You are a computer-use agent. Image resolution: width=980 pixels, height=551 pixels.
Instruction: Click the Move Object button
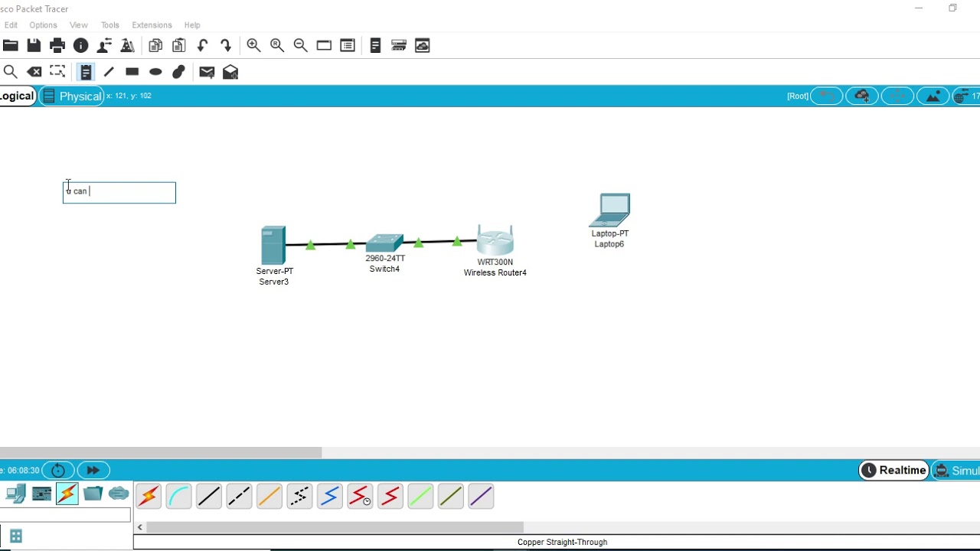pyautogui.click(x=897, y=96)
